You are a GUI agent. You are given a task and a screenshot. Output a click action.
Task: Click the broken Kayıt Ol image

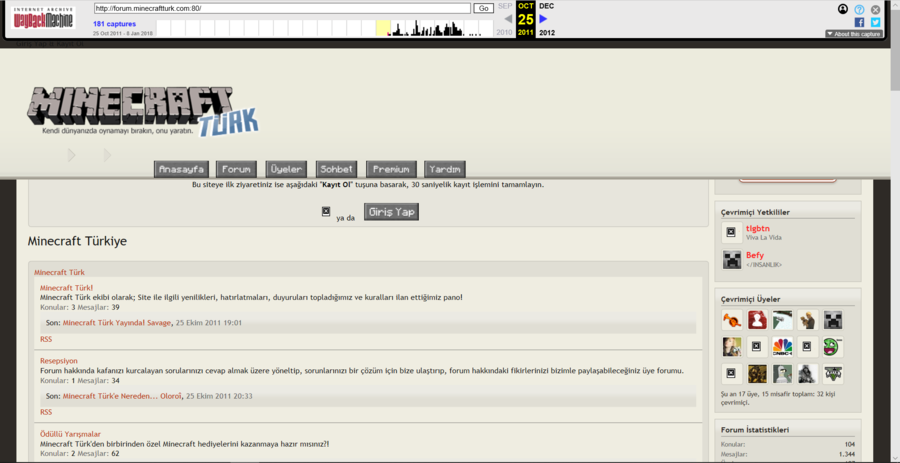click(x=326, y=212)
